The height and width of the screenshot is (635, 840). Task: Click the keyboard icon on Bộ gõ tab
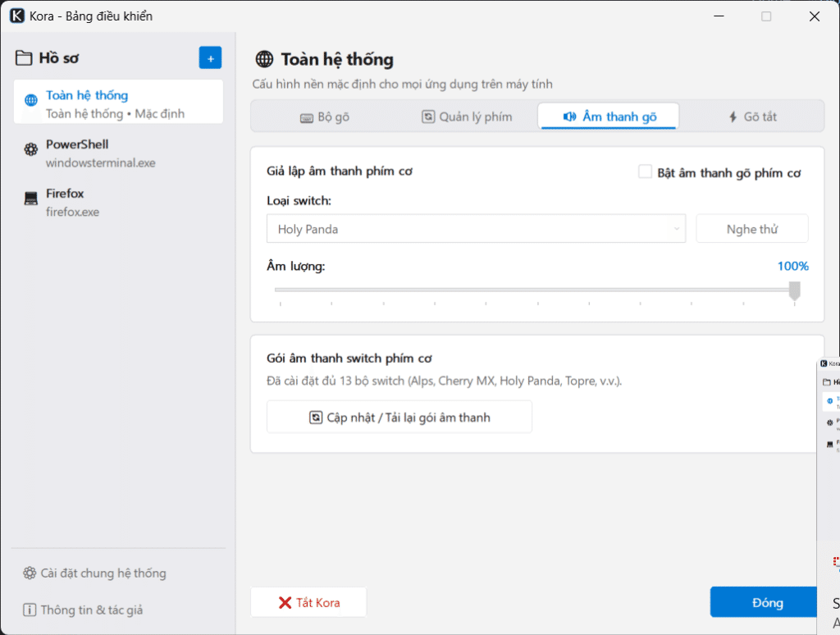[x=307, y=118]
